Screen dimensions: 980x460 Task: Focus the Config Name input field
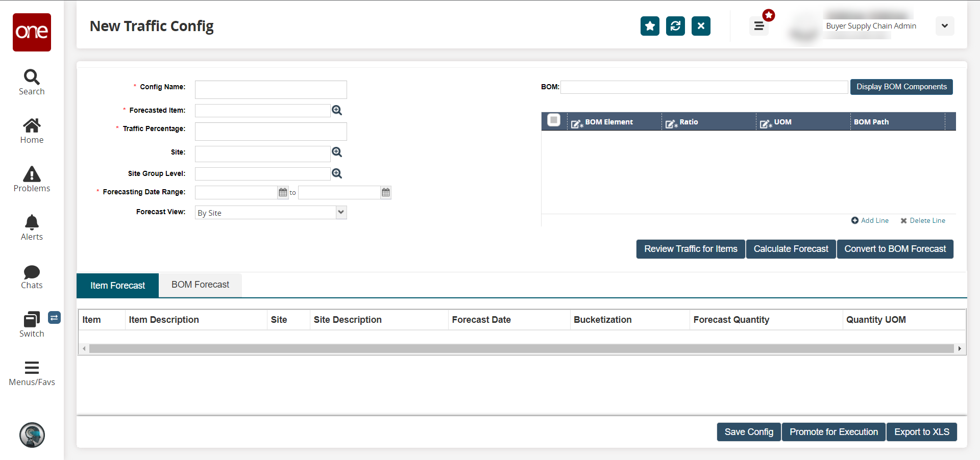[x=271, y=90]
